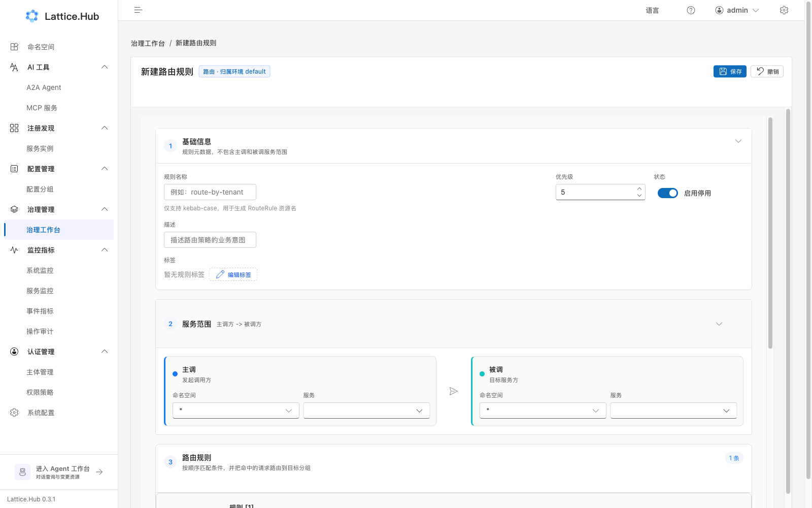This screenshot has height=508, width=812.
Task: Toggle the 启用停用 status switch
Action: 668,193
